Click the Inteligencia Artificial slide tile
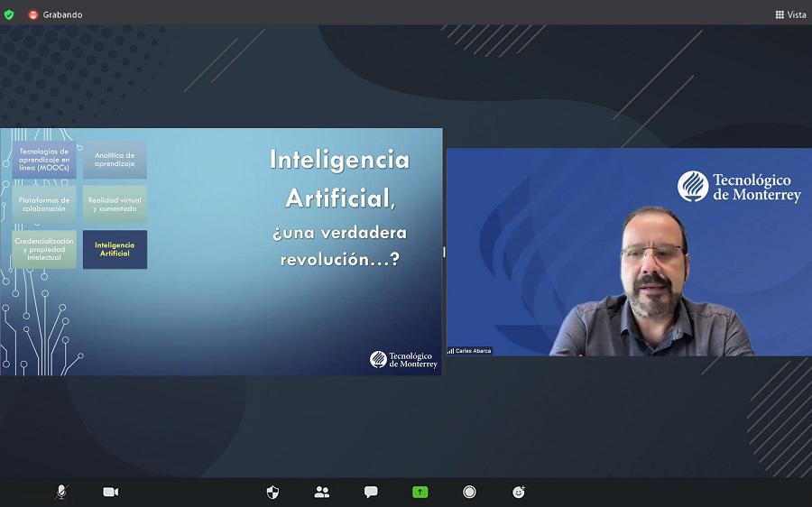 pyautogui.click(x=115, y=249)
